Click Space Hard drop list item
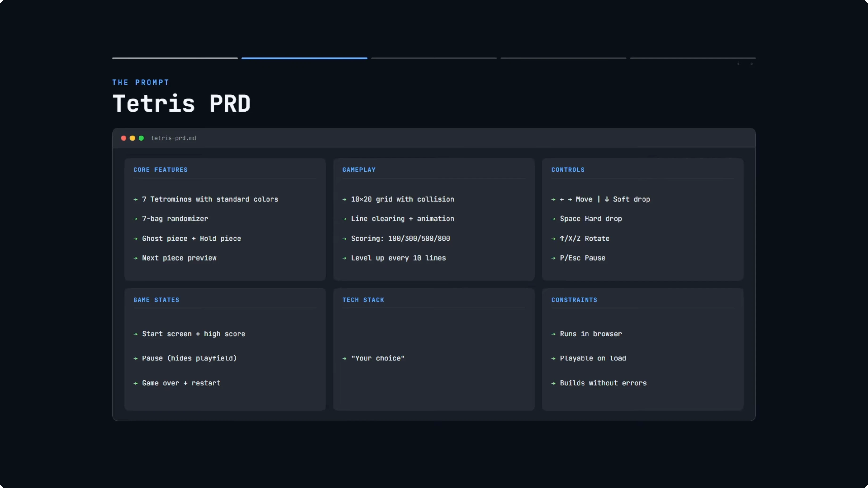868x488 pixels. tap(591, 219)
